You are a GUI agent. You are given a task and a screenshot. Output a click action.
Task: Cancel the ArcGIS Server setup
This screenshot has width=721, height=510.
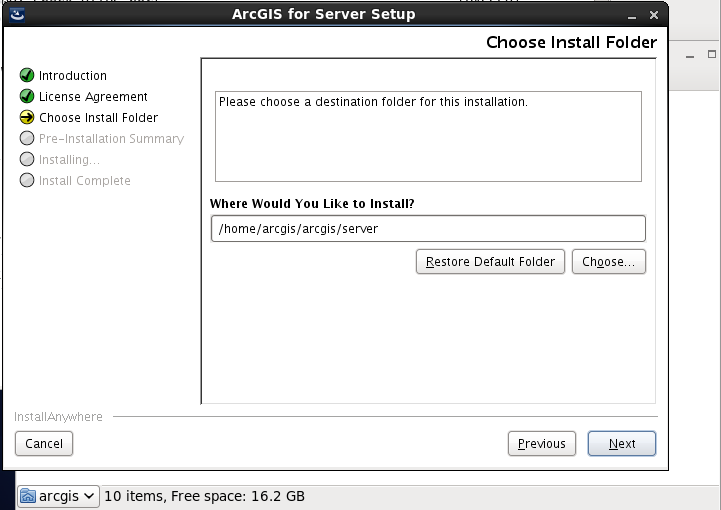[44, 443]
